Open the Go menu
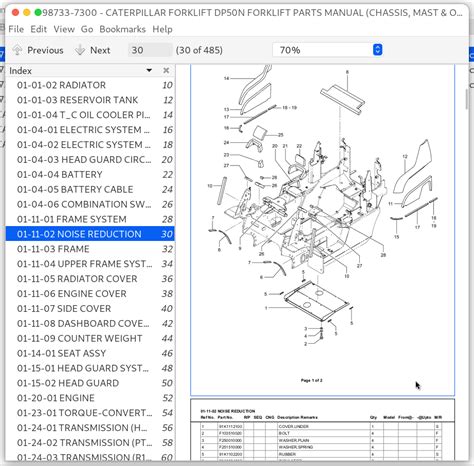The width and height of the screenshot is (474, 466). pos(87,29)
